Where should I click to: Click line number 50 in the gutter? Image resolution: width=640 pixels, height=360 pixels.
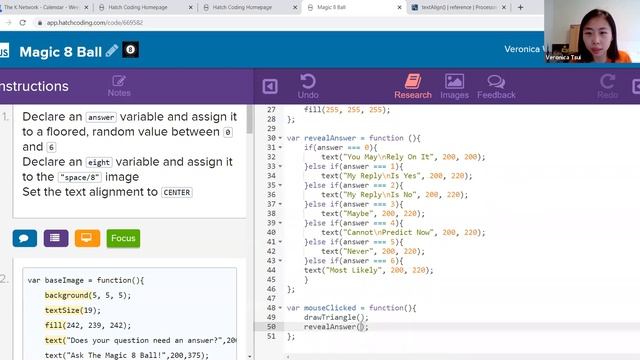(271, 327)
